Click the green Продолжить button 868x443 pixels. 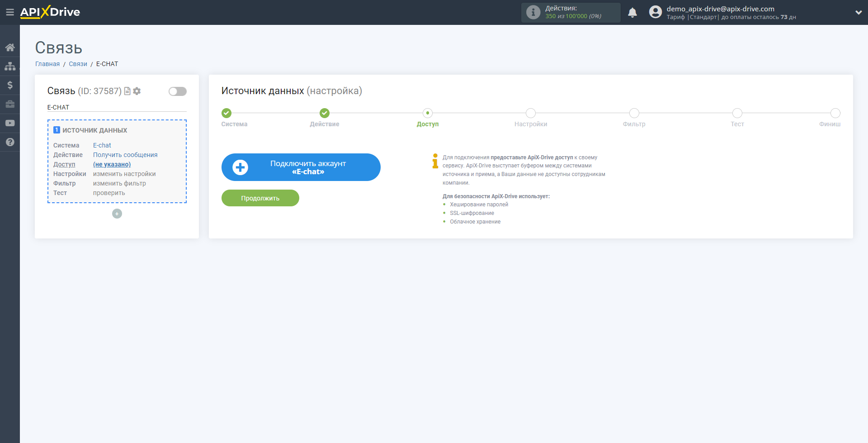click(x=260, y=198)
